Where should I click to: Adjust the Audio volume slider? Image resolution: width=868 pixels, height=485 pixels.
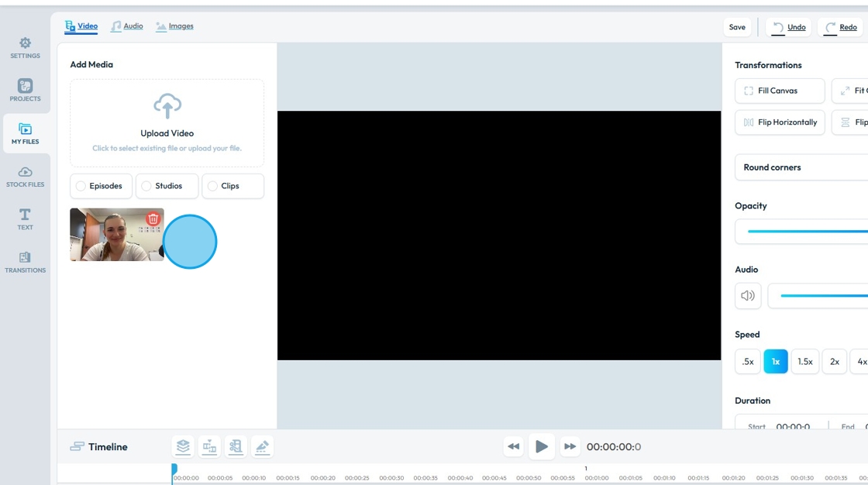point(824,296)
